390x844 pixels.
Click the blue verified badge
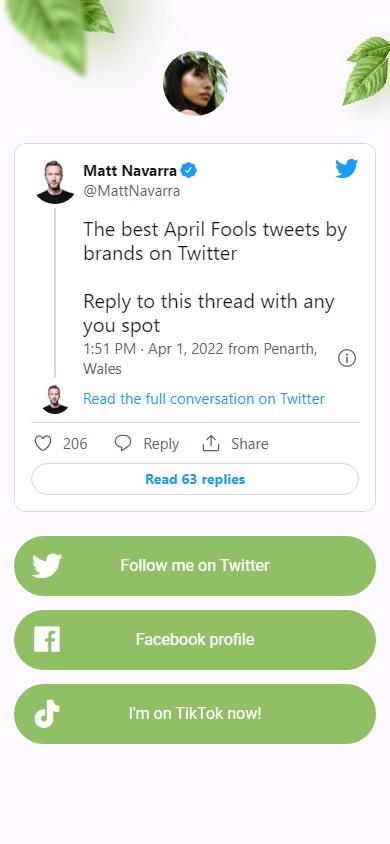tap(188, 171)
